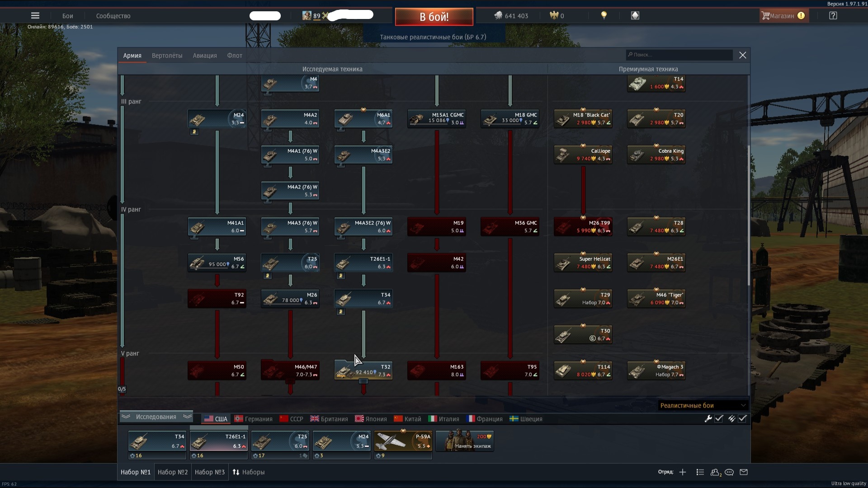Select the Германия nation tab

(x=254, y=419)
